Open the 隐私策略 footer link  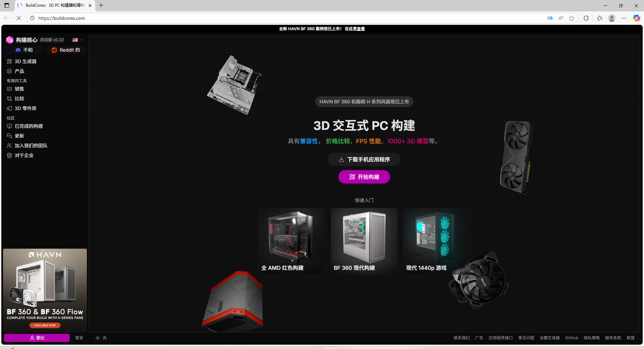pyautogui.click(x=592, y=338)
